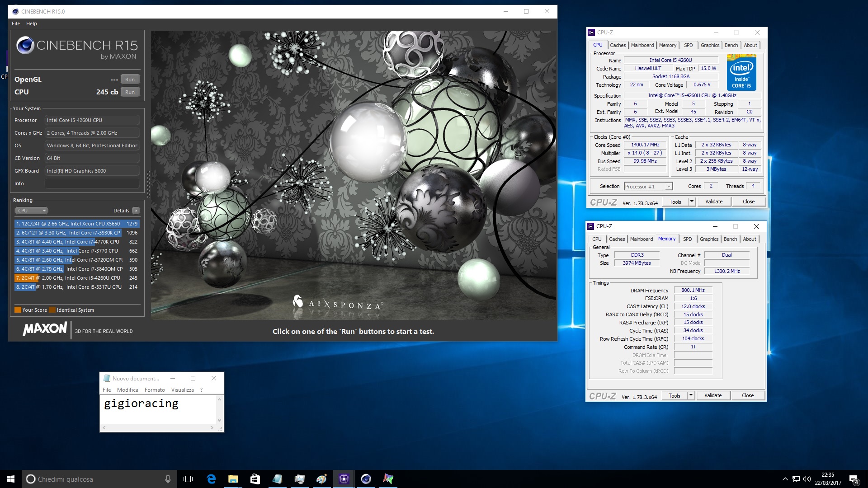Click Cortana search box Chiedimi qualcosa
This screenshot has width=868, height=488.
pos(99,479)
